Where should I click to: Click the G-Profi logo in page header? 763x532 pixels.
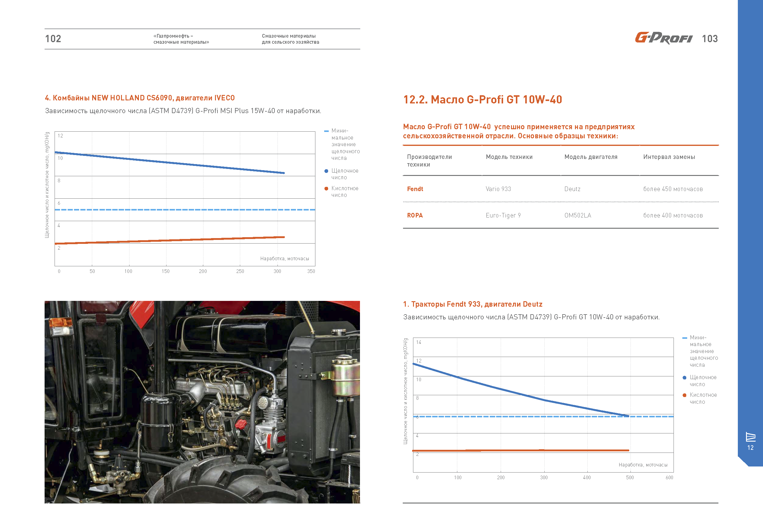coord(664,38)
